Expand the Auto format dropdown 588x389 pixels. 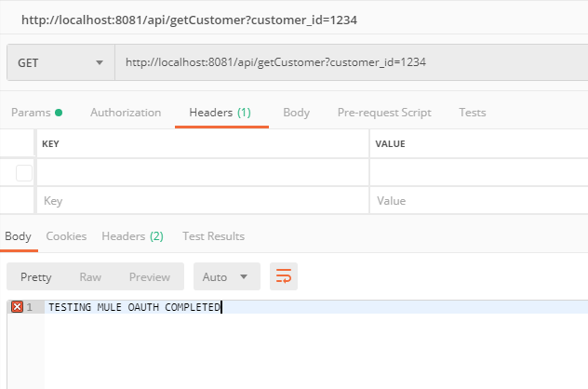pos(226,276)
